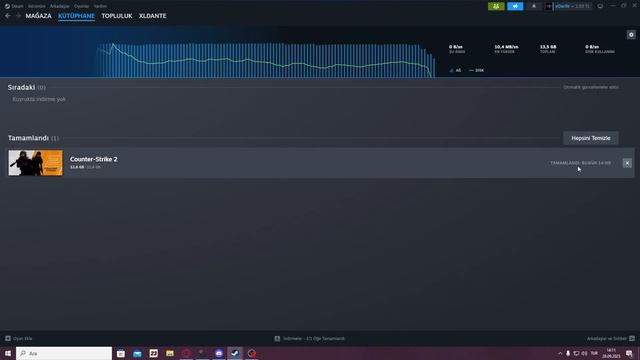Open Microsoft Store from the taskbar

click(x=121, y=353)
